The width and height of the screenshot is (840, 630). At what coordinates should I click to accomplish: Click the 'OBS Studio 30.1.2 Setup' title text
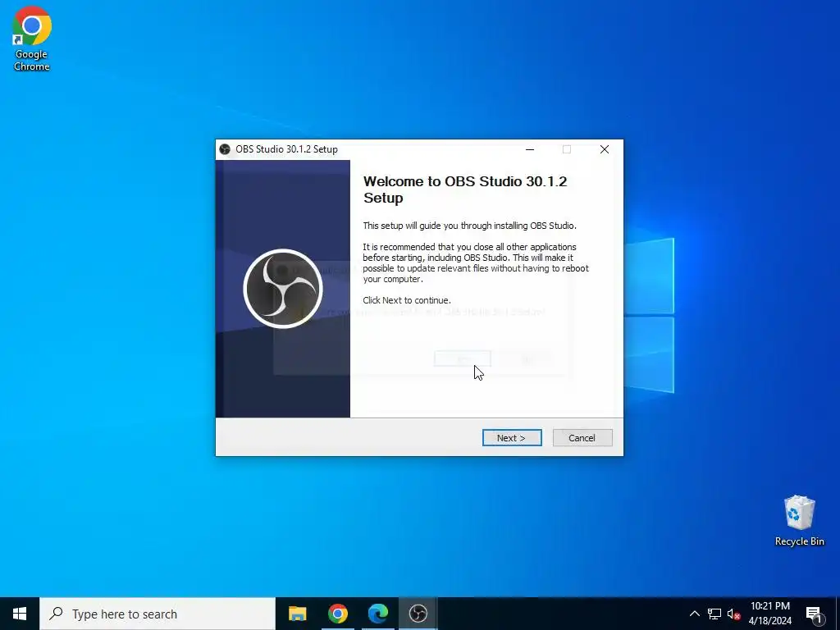tap(286, 149)
